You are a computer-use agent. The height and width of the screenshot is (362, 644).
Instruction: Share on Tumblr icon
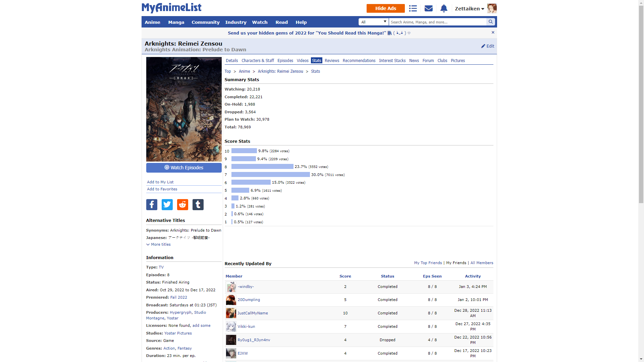pyautogui.click(x=198, y=204)
